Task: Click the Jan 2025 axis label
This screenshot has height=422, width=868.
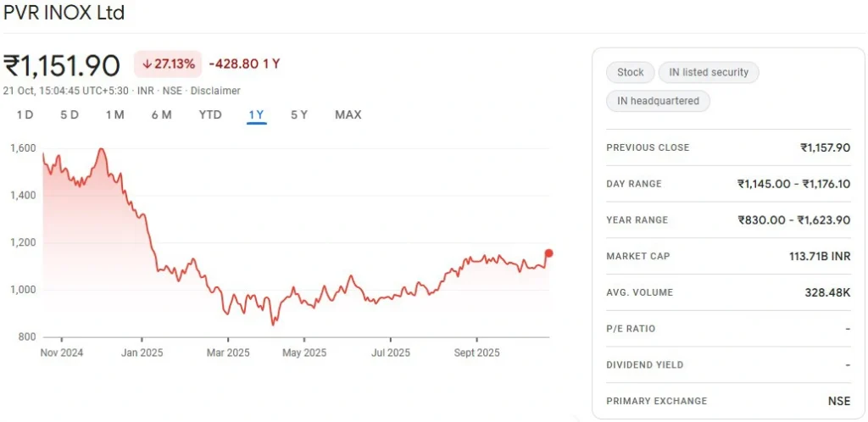Action: (x=142, y=353)
